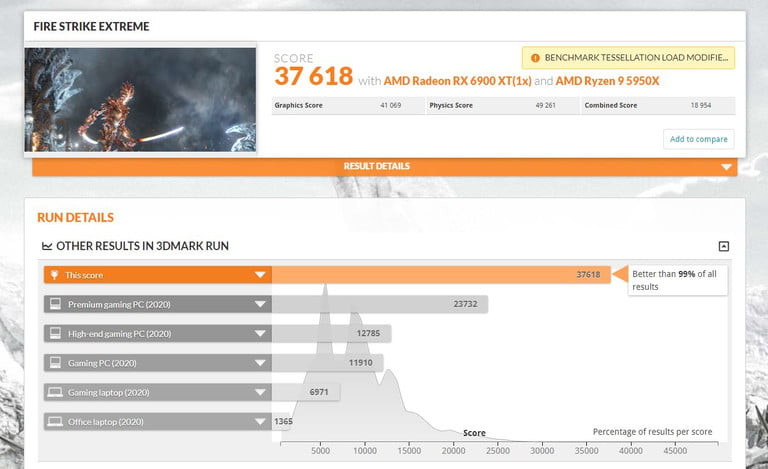Click the chart icon next to Other Results heading
The width and height of the screenshot is (768, 469).
[47, 246]
